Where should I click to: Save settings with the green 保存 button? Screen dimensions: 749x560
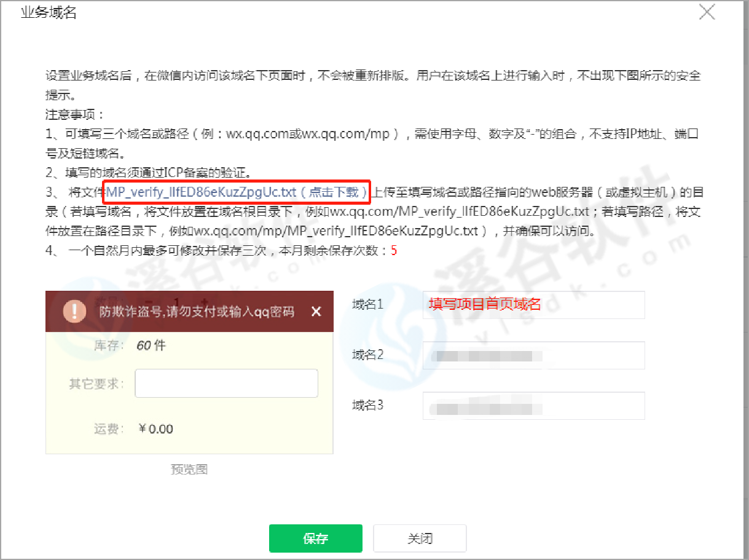click(x=316, y=538)
